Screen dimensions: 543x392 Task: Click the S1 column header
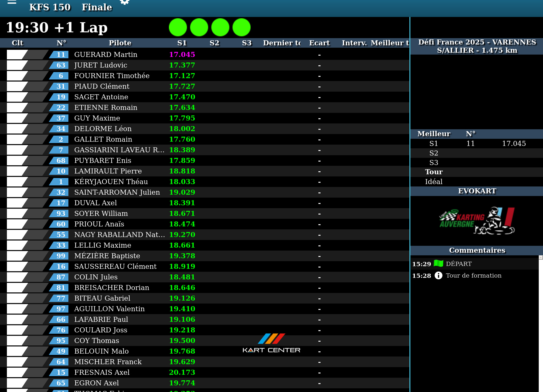(x=182, y=43)
